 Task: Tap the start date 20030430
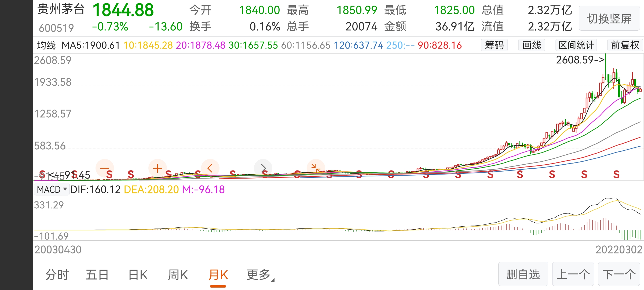(x=58, y=250)
